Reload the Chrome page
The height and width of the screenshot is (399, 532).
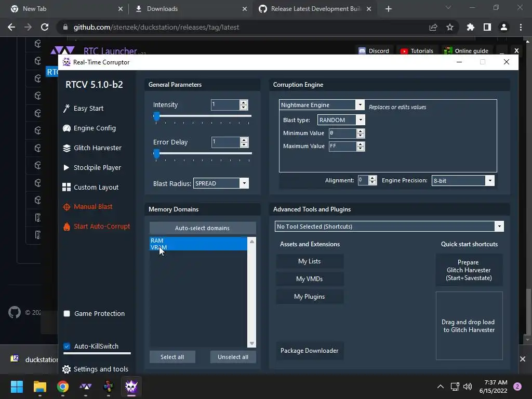(45, 27)
